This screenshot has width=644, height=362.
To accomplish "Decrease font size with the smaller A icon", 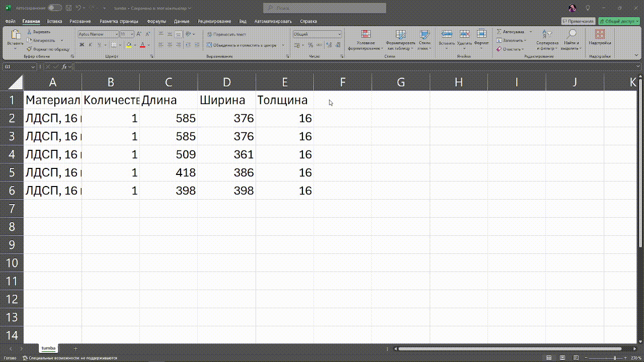I will point(147,34).
